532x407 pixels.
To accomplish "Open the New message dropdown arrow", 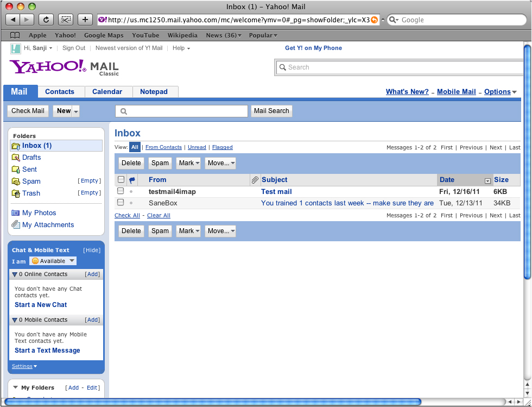I will pos(76,111).
